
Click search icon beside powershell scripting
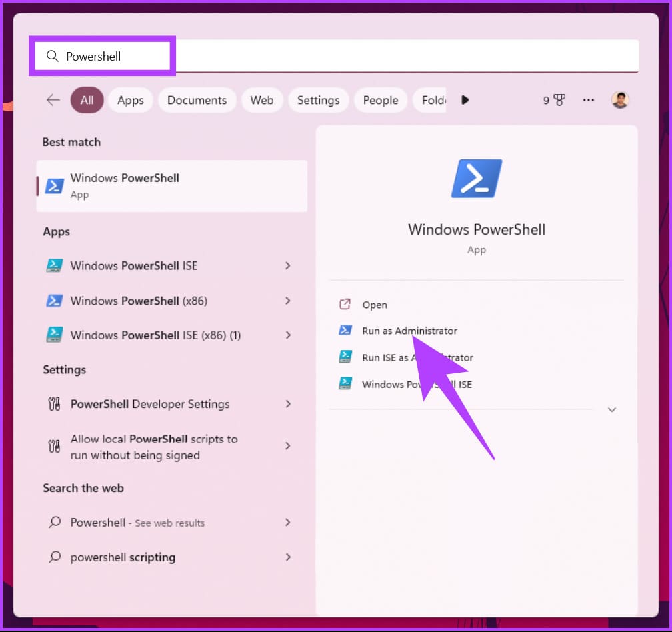point(55,557)
